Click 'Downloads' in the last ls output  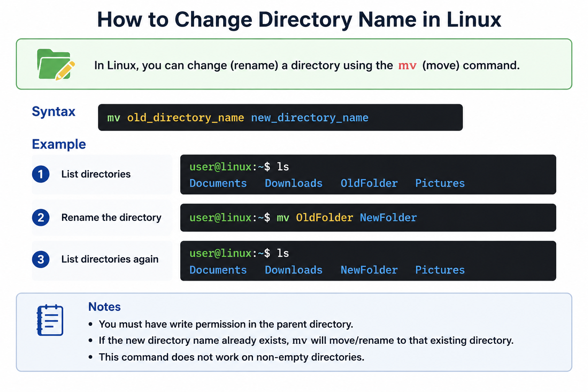[x=294, y=270]
